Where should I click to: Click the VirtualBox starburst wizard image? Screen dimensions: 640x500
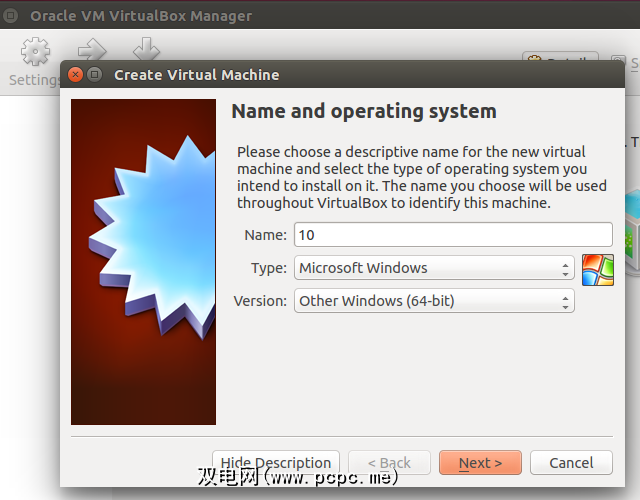click(x=143, y=262)
